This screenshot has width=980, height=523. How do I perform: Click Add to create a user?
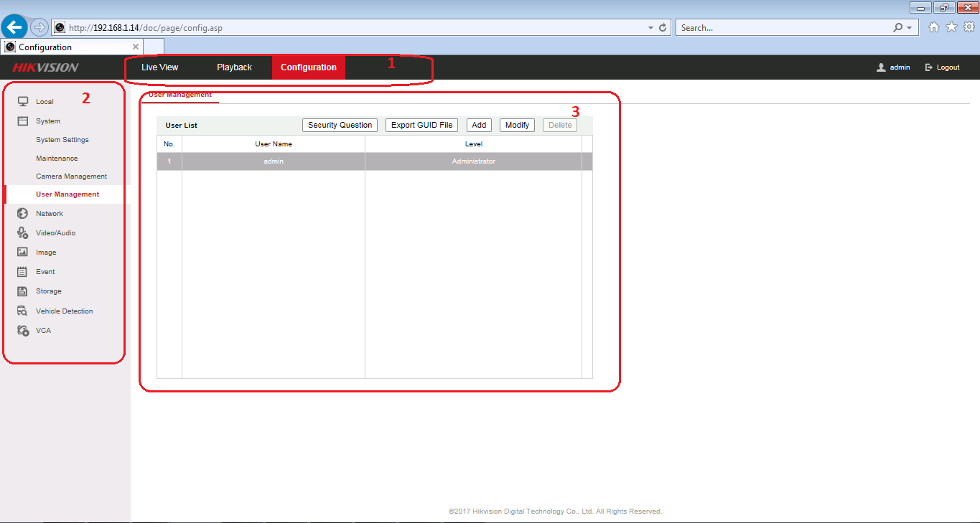coord(479,125)
